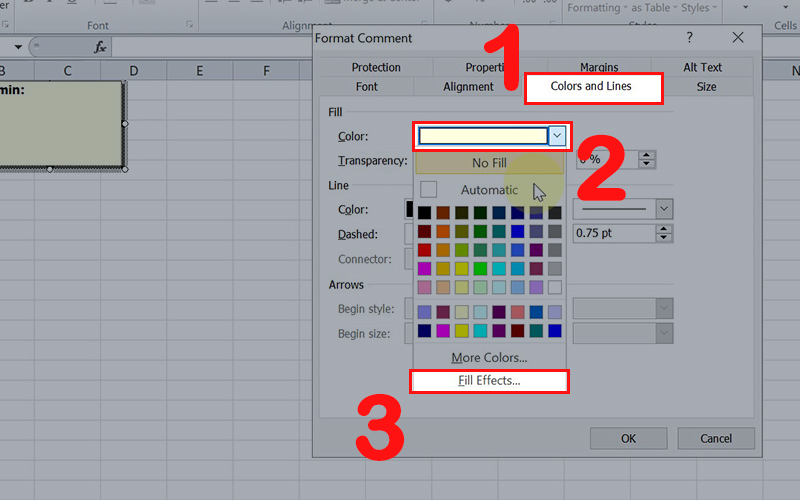Open the Cell Styles dropdown arrow
800x500 pixels.
tap(714, 8)
